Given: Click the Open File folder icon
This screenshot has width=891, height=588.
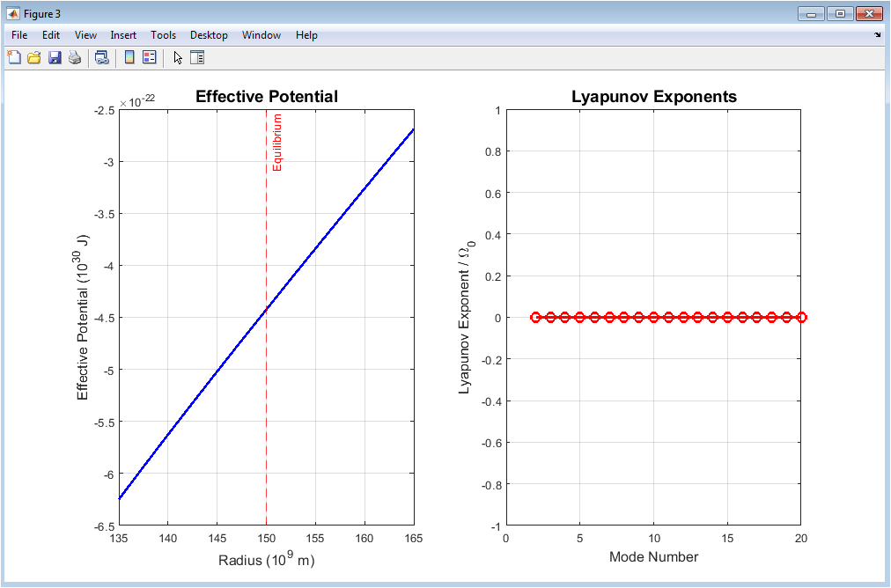Looking at the screenshot, I should [34, 58].
